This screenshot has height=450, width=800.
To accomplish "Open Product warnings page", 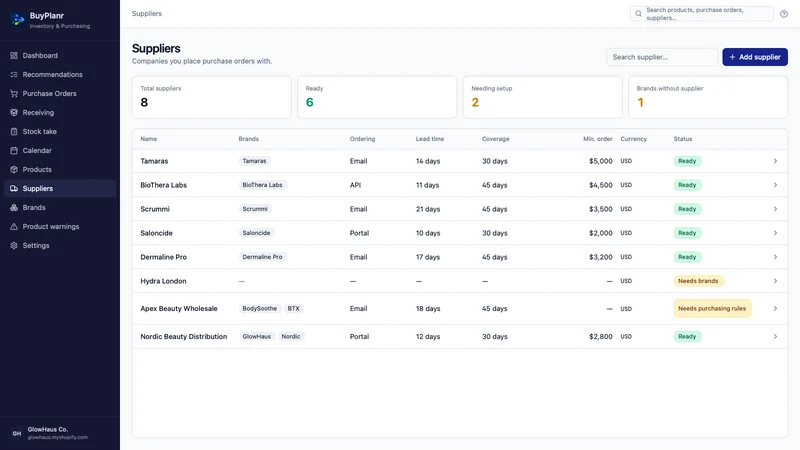I will tap(60, 227).
